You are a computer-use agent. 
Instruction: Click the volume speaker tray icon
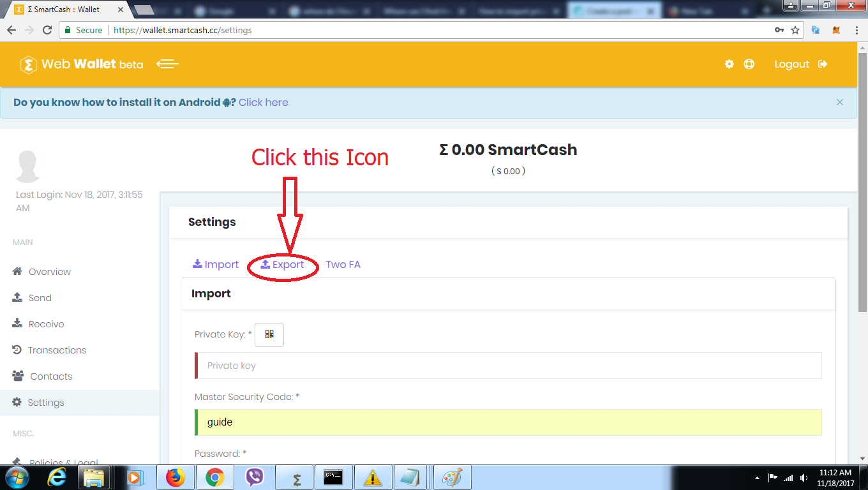coord(803,477)
